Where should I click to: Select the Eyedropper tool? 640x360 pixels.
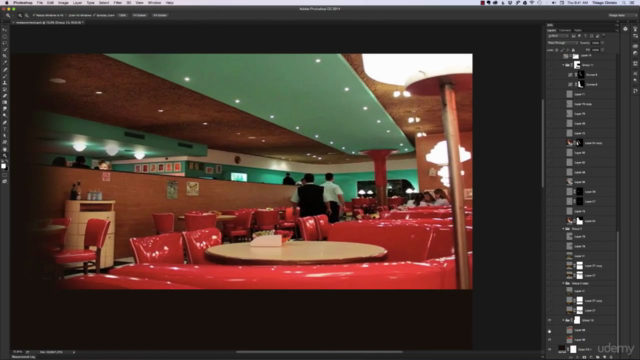pyautogui.click(x=5, y=62)
